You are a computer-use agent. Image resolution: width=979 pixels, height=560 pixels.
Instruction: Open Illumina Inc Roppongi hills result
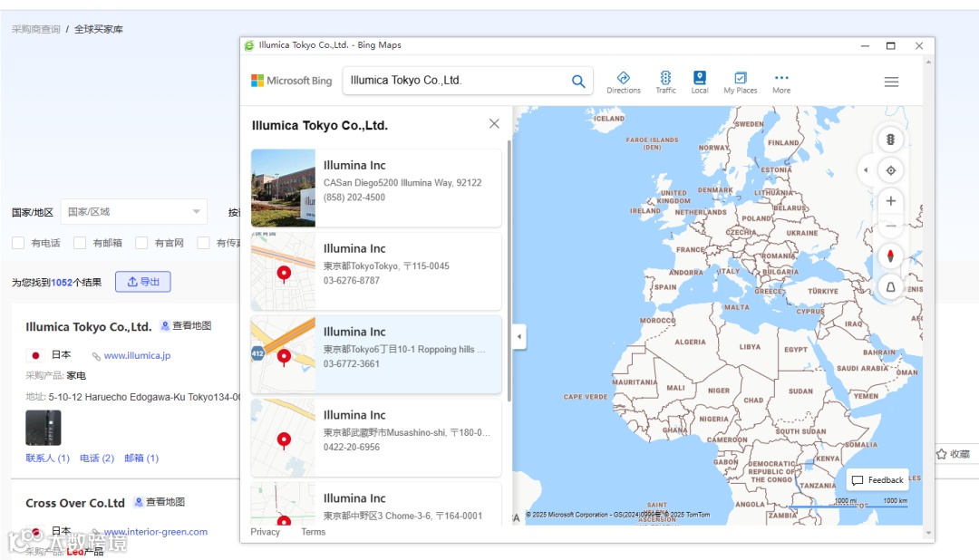(376, 354)
